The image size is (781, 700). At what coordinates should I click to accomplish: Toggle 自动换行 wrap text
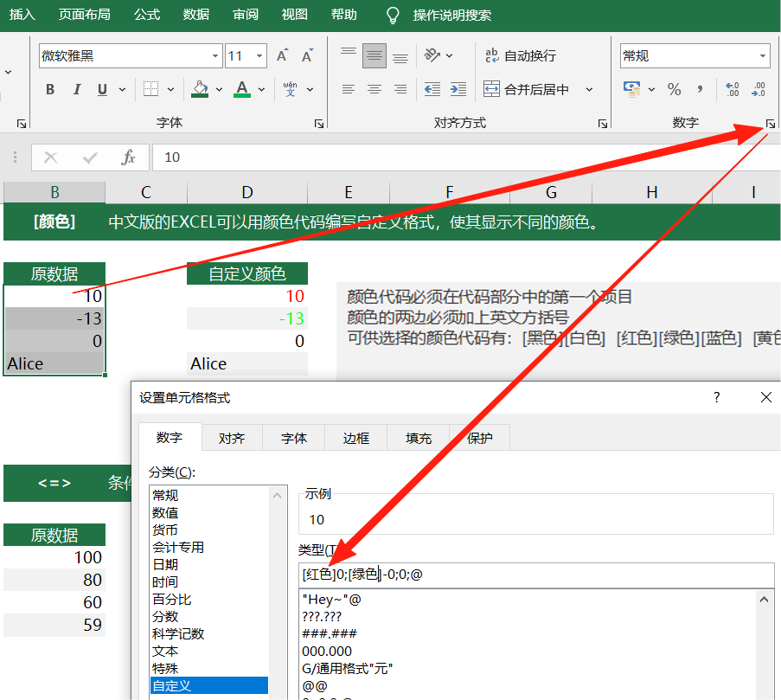click(521, 55)
